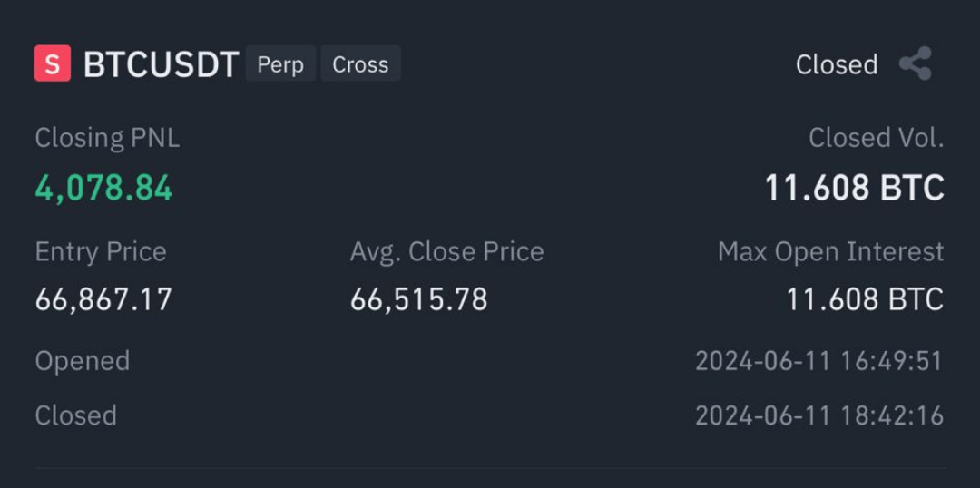The height and width of the screenshot is (488, 980).
Task: Click the Closed Vol. label
Action: pyautogui.click(x=877, y=138)
